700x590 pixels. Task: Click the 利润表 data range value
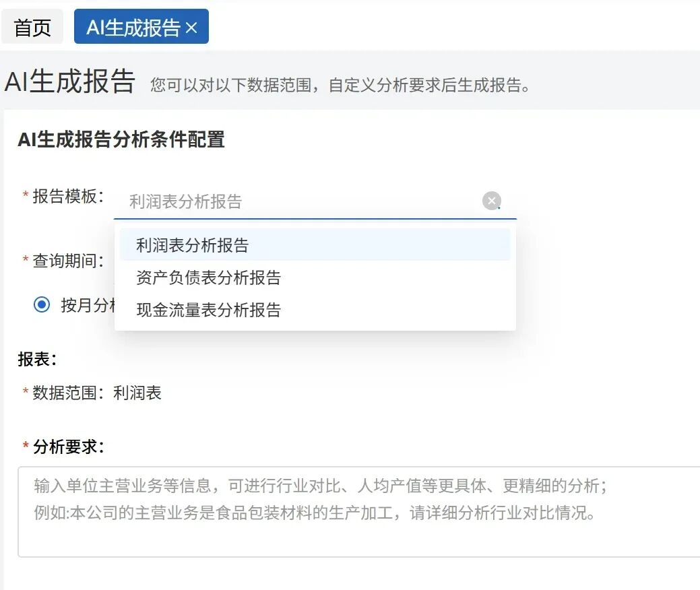(x=137, y=393)
